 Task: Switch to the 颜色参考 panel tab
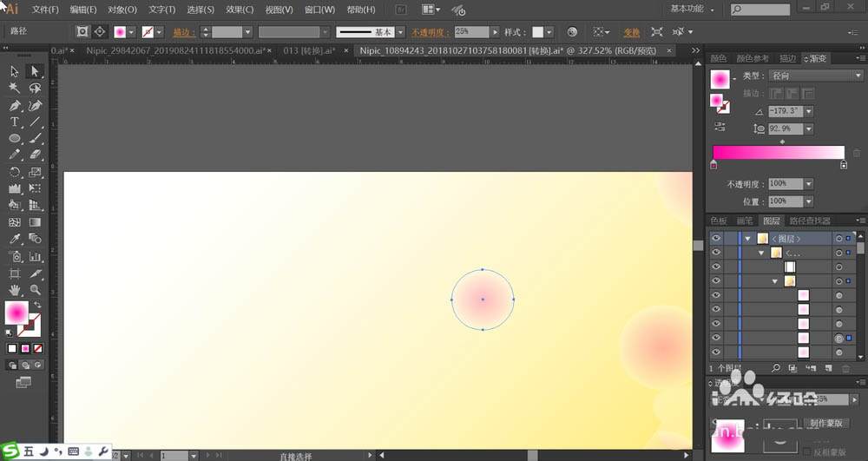tap(753, 59)
